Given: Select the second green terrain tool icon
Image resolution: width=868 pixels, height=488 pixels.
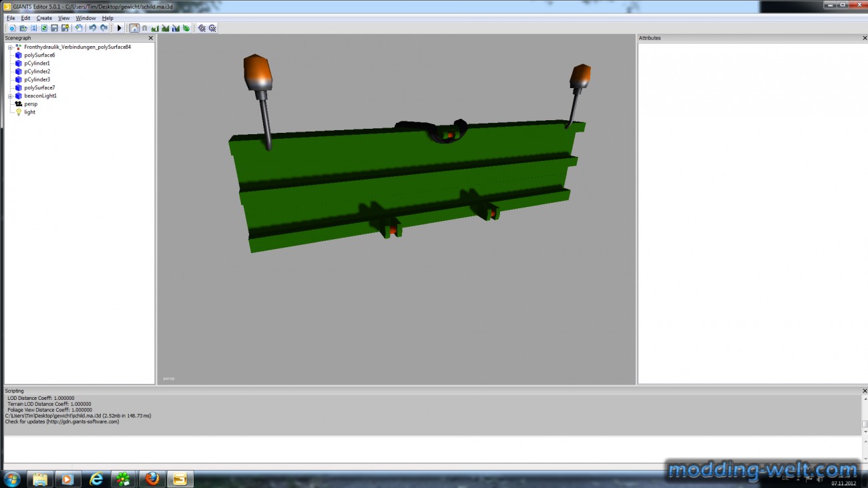Looking at the screenshot, I should [165, 28].
